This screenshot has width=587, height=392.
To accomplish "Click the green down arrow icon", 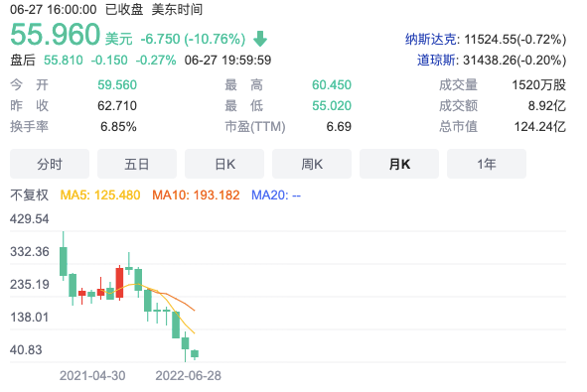I will pos(260,39).
